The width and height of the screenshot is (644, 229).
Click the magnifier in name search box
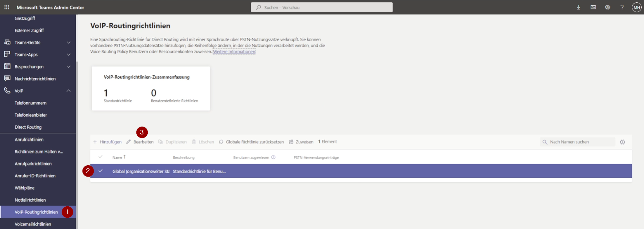pyautogui.click(x=545, y=142)
